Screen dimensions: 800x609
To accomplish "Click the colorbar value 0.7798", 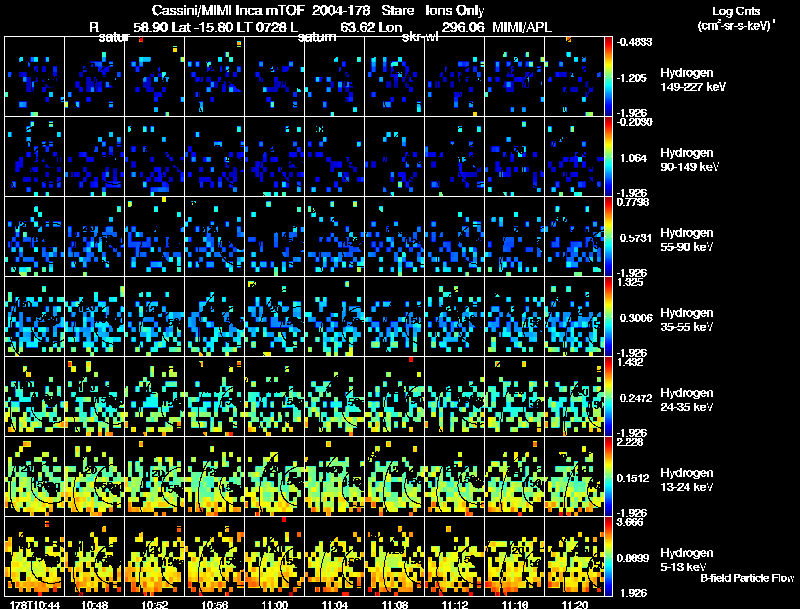I will [633, 202].
